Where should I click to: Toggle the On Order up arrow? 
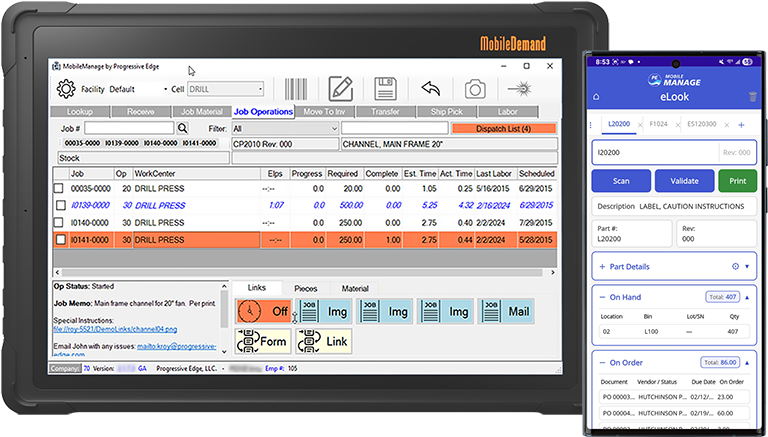(x=747, y=363)
